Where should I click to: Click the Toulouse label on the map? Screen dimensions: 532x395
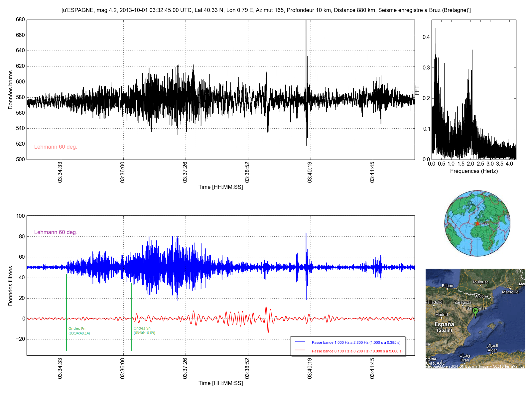pyautogui.click(x=480, y=282)
